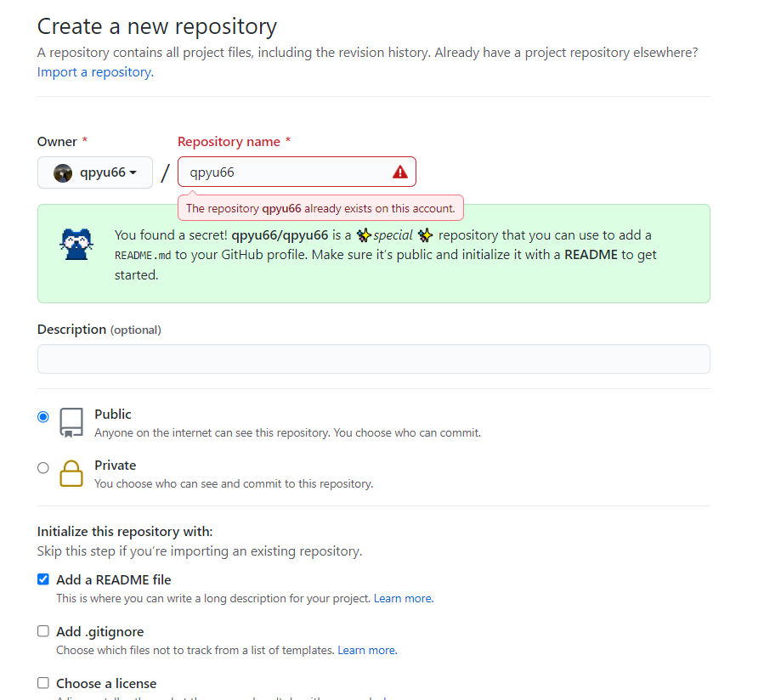Click the 'README.md' monospace text in banner

(143, 255)
